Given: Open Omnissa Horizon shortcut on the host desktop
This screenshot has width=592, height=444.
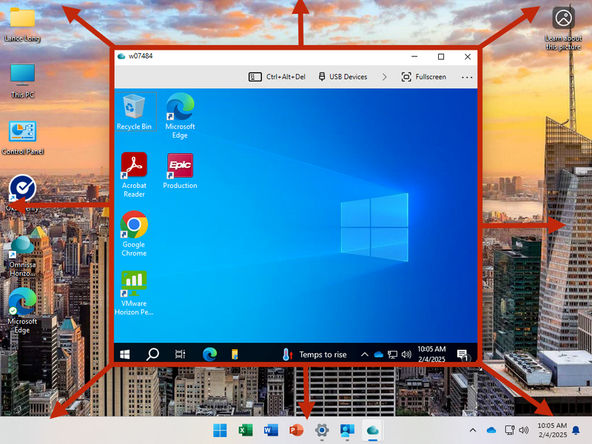Looking at the screenshot, I should pyautogui.click(x=22, y=255).
